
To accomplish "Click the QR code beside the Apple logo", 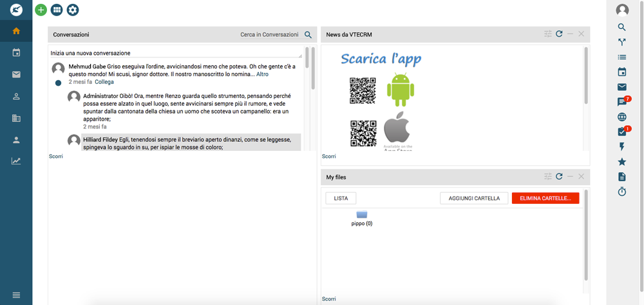I will pyautogui.click(x=363, y=133).
